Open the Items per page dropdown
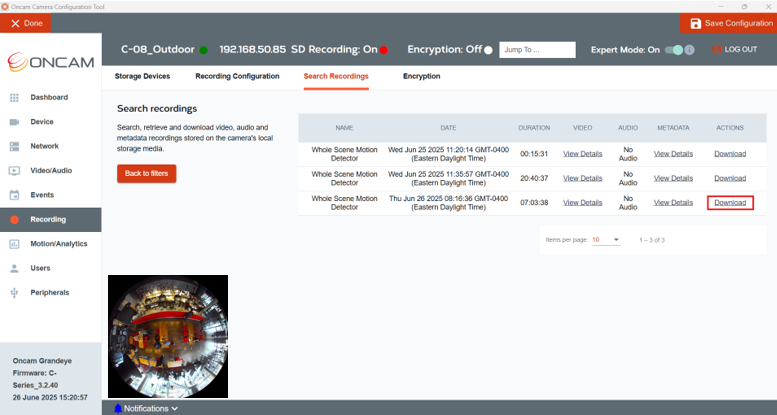777x415 pixels. tap(606, 240)
